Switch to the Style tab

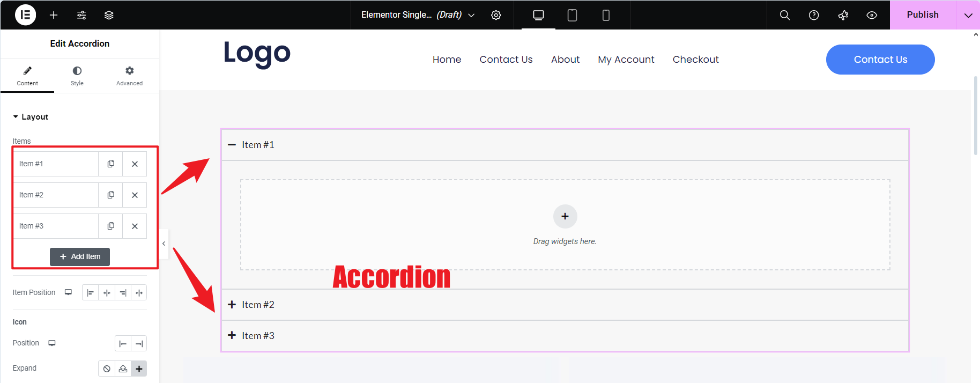pos(77,76)
